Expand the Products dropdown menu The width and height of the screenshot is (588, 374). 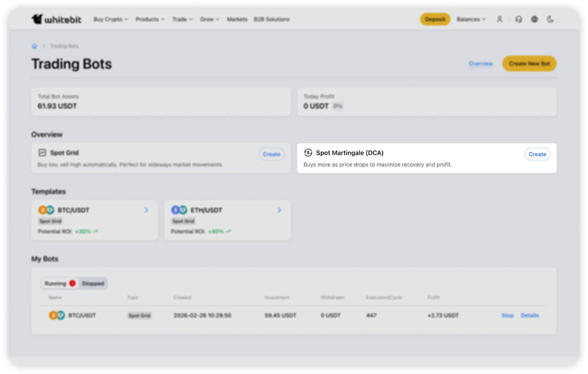pos(150,19)
